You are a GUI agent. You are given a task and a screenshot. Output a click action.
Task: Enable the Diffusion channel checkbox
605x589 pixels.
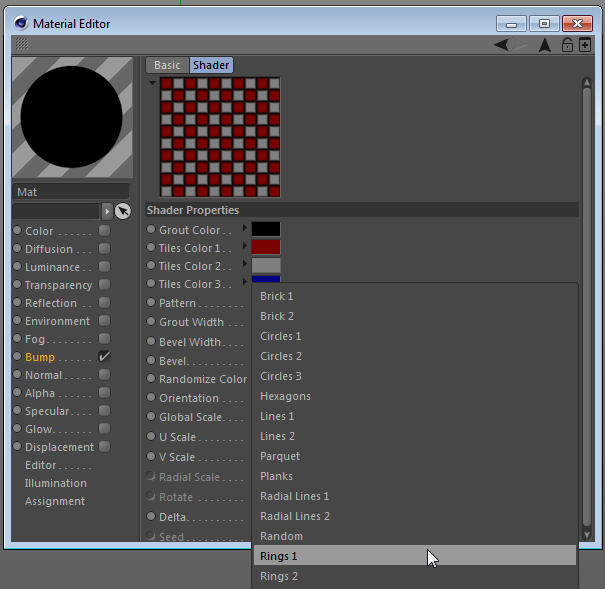[x=104, y=248]
